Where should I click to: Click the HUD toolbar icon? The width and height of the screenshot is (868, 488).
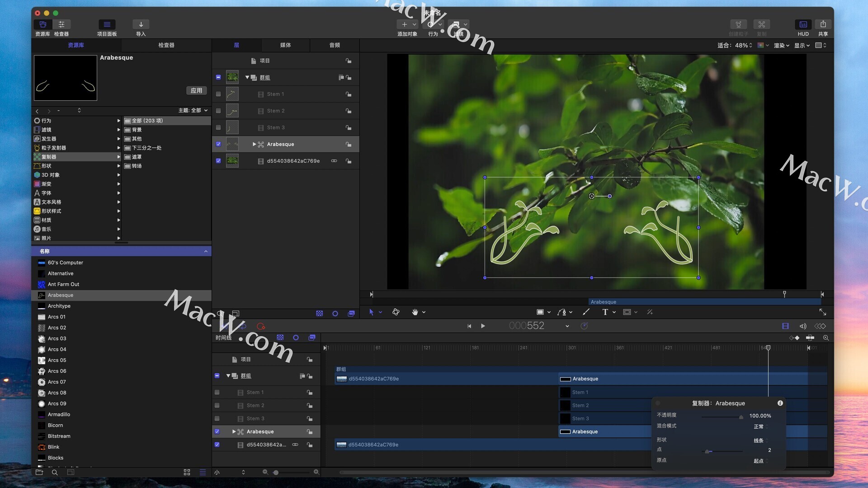803,24
